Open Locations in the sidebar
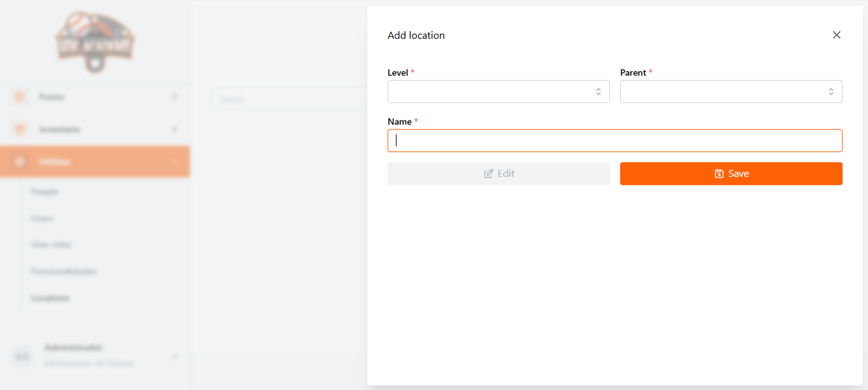The image size is (868, 390). point(50,298)
